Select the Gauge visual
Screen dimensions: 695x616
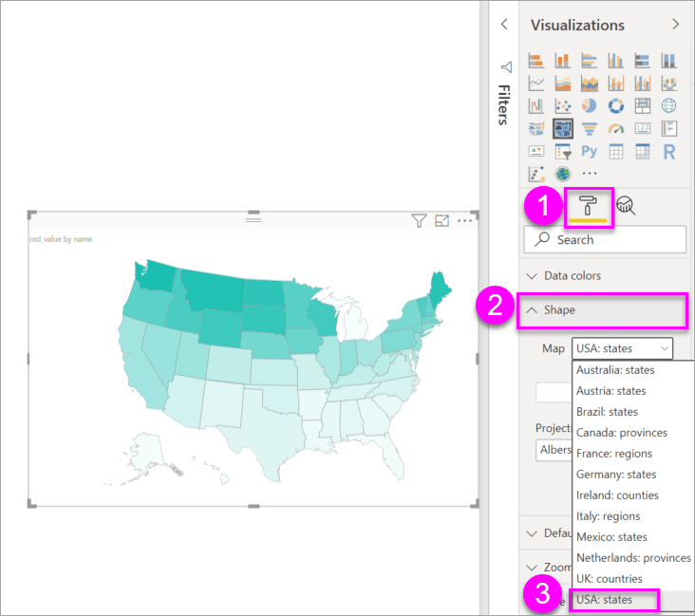615,128
